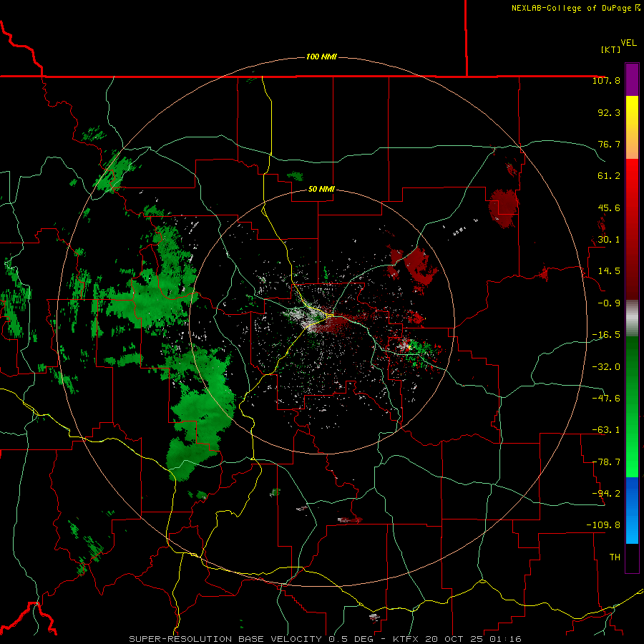Click the -47.6 velocity scale value
Viewport: 644px width, 644px height.
pos(606,399)
